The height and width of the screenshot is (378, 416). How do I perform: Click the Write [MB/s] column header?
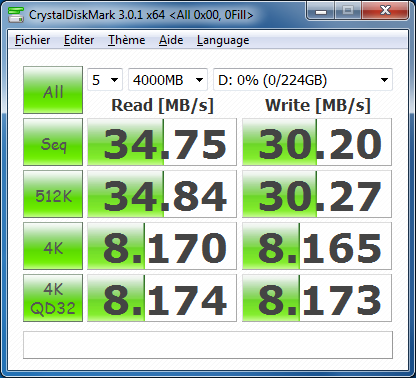coord(318,106)
